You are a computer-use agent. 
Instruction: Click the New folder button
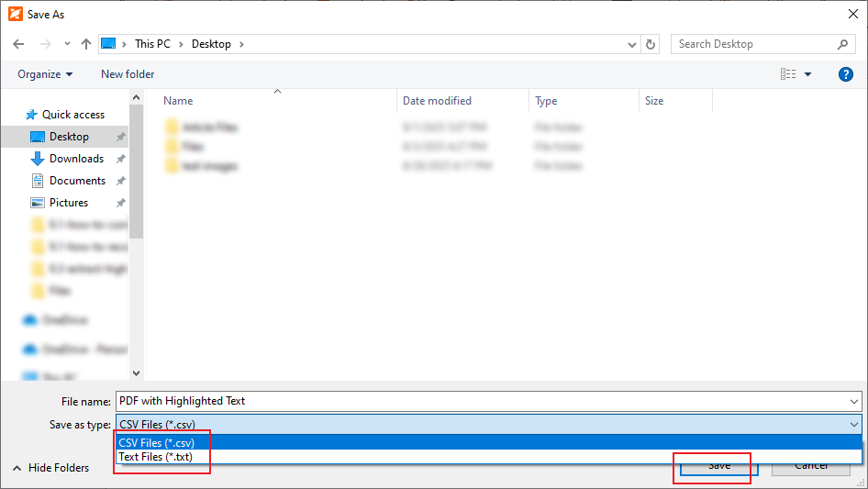[x=128, y=74]
